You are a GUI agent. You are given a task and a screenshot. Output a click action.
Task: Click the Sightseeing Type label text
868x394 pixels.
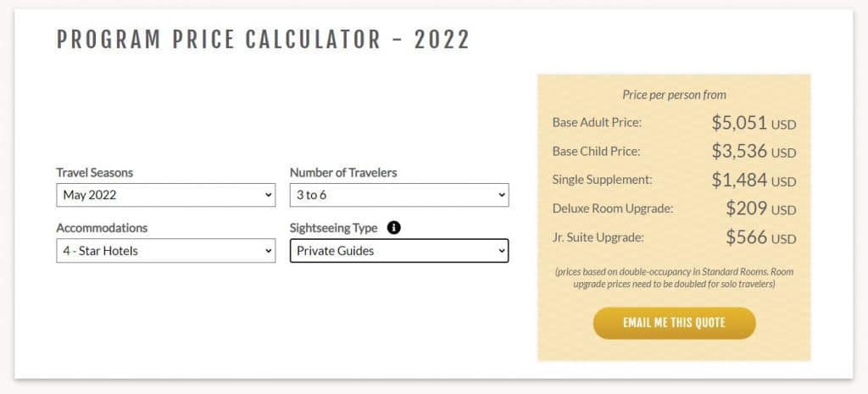(336, 228)
